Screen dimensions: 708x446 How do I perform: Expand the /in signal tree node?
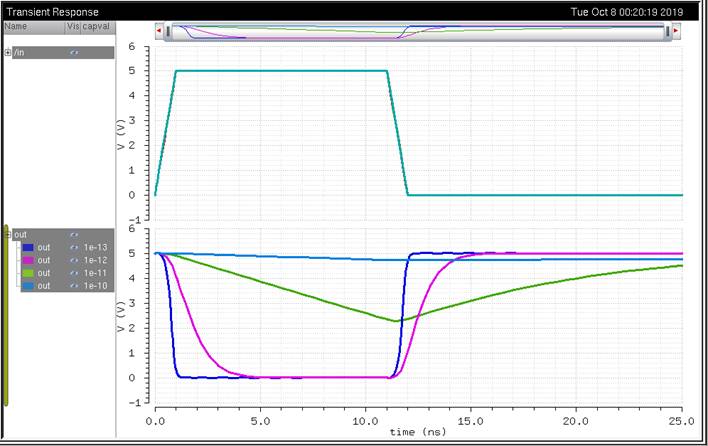8,52
